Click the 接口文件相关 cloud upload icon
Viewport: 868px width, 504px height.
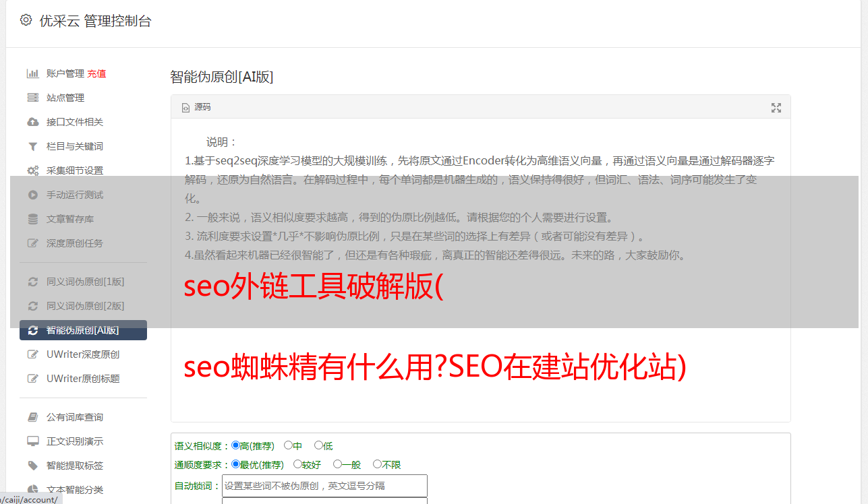pyautogui.click(x=32, y=122)
